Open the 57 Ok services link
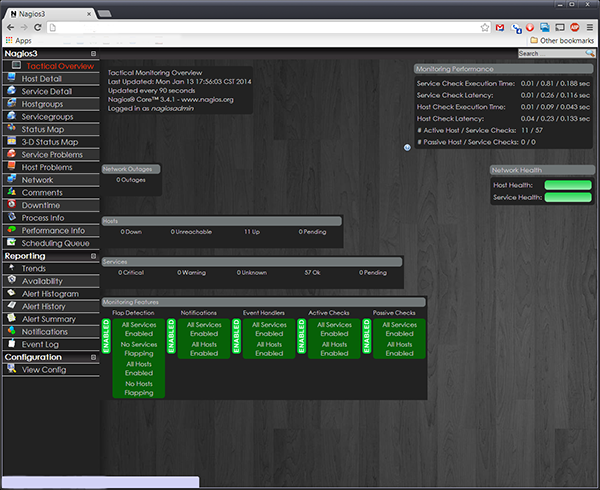The image size is (600, 490). 314,272
